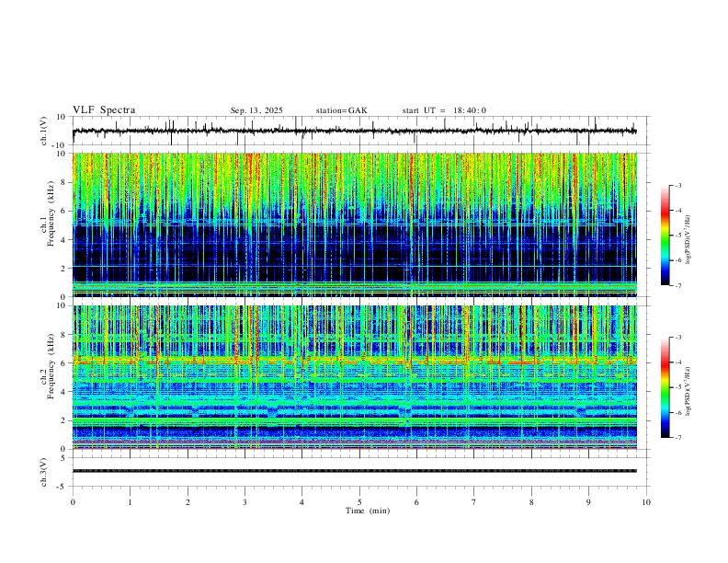Select the date text "Sep. 13, 2025"
Viewport: 728px width, 563px height.
256,110
